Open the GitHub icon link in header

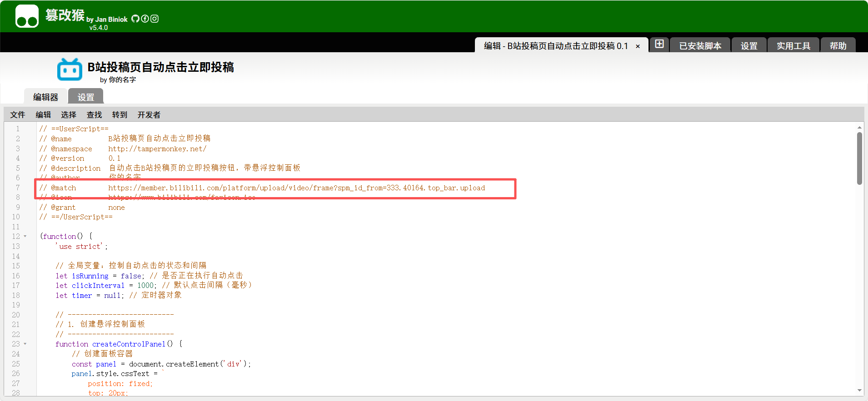135,19
